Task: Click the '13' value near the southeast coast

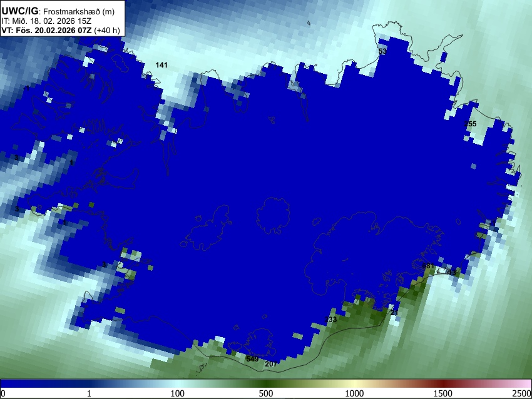Action: click(452, 272)
